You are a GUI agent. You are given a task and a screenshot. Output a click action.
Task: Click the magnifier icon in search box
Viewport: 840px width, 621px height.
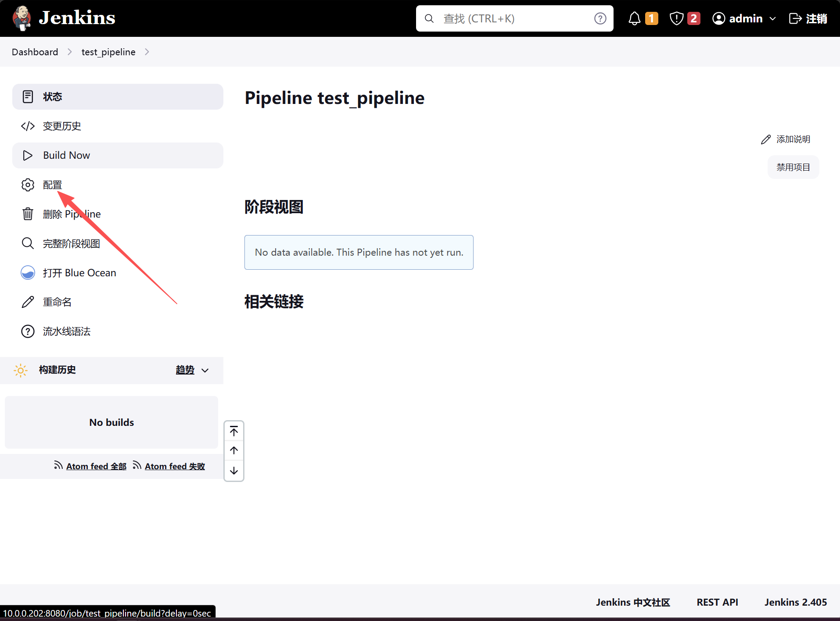(429, 18)
